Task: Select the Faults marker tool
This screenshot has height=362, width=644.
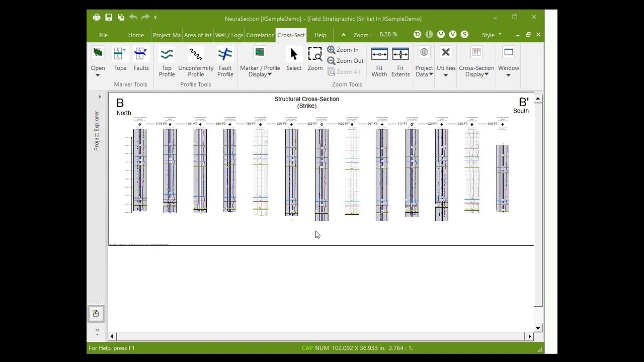Action: pos(141,59)
